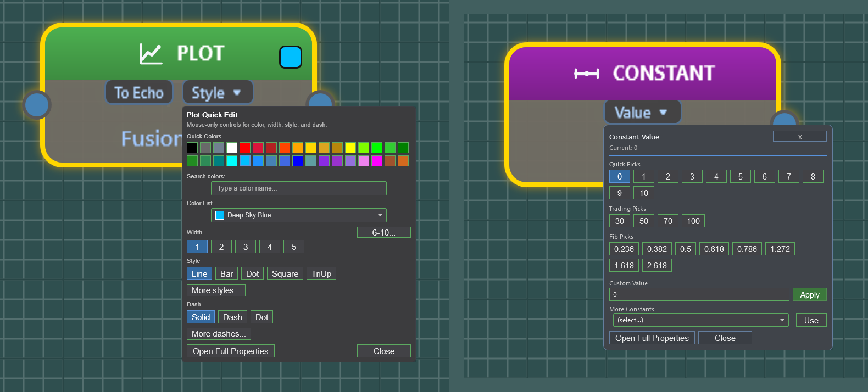Image resolution: width=868 pixels, height=392 pixels.
Task: Set plot width to 3
Action: (x=246, y=247)
